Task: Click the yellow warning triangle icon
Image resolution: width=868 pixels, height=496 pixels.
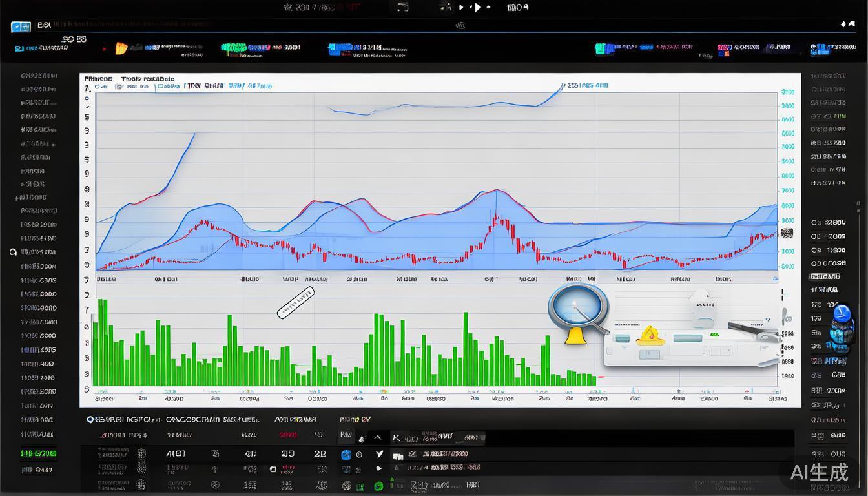Action: coord(648,335)
